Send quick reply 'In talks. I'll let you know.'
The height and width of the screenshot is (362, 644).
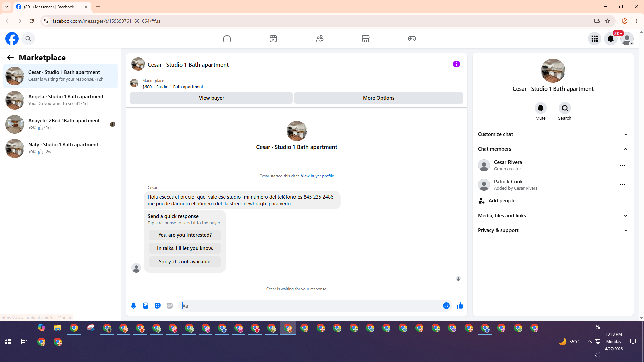(x=185, y=248)
